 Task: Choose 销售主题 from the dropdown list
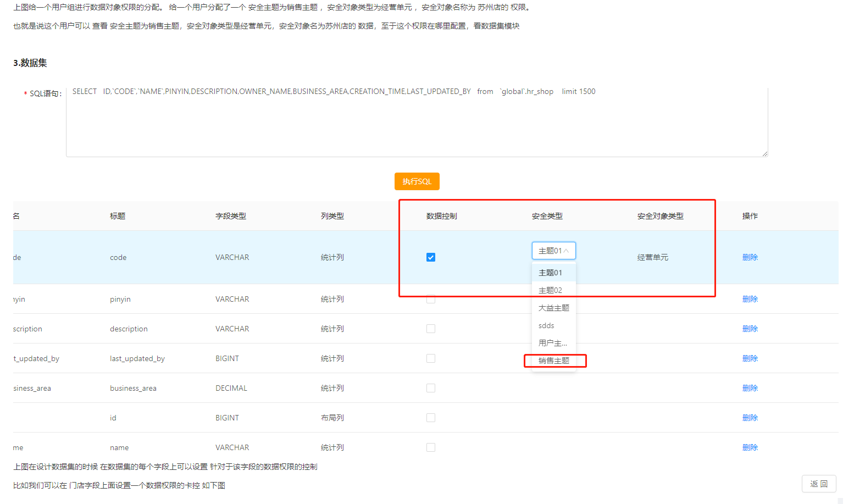554,361
